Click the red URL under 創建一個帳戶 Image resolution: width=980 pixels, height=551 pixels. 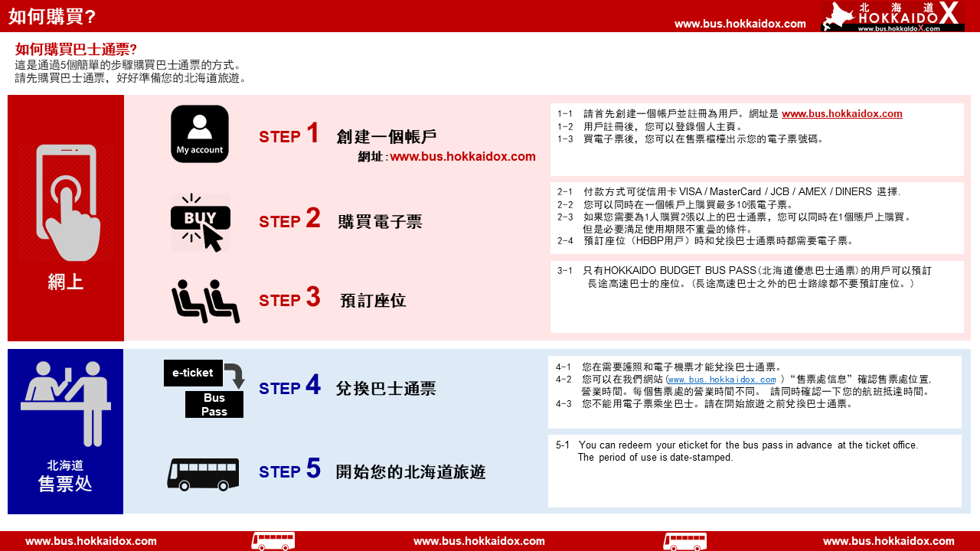463,156
